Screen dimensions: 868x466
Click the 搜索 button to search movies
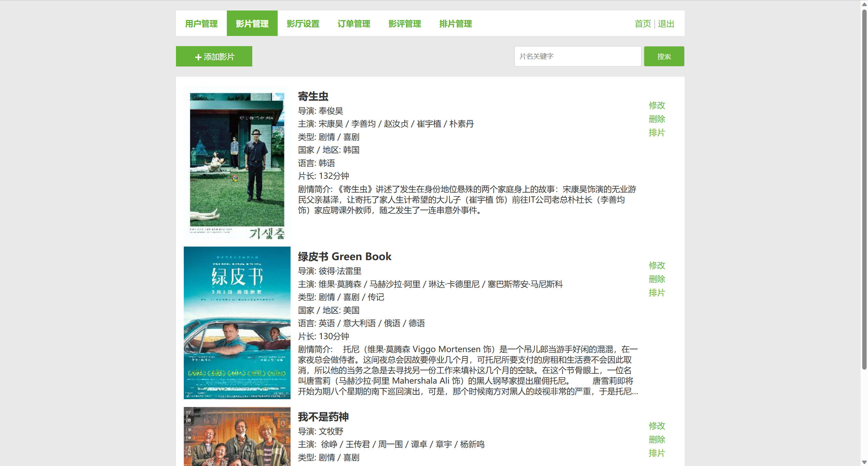click(x=664, y=56)
